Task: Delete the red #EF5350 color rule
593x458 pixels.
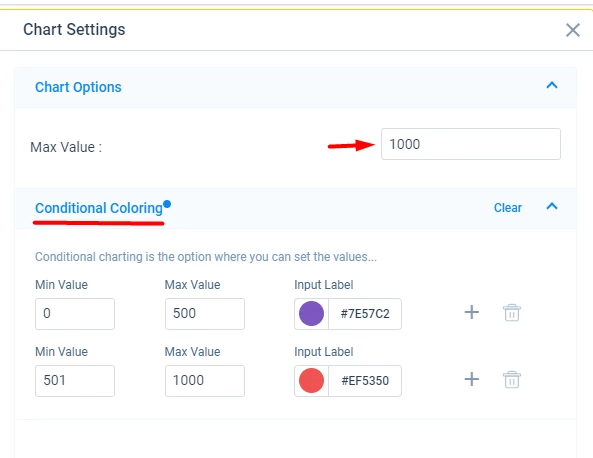Action: [x=512, y=379]
